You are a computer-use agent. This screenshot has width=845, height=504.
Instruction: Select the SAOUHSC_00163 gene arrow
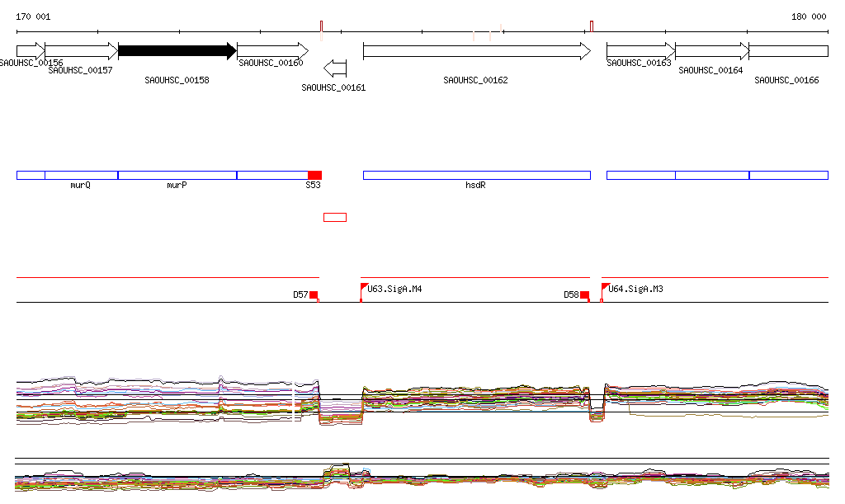[640, 51]
